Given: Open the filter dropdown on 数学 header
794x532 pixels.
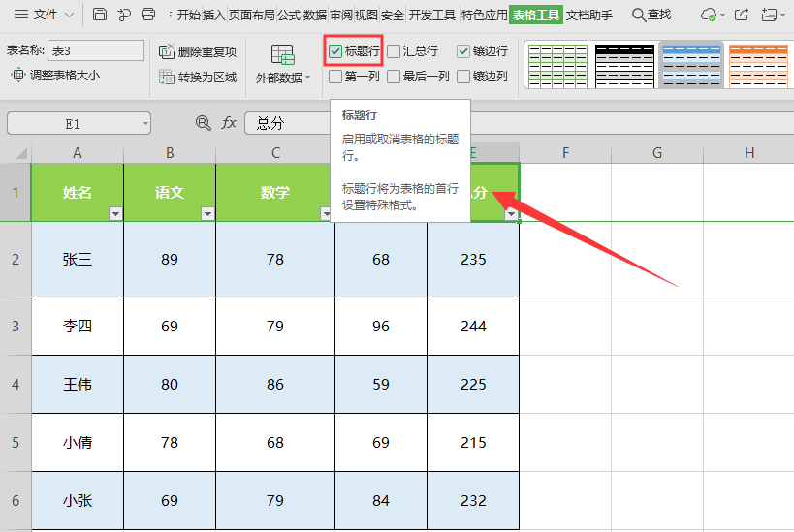Looking at the screenshot, I should (327, 213).
